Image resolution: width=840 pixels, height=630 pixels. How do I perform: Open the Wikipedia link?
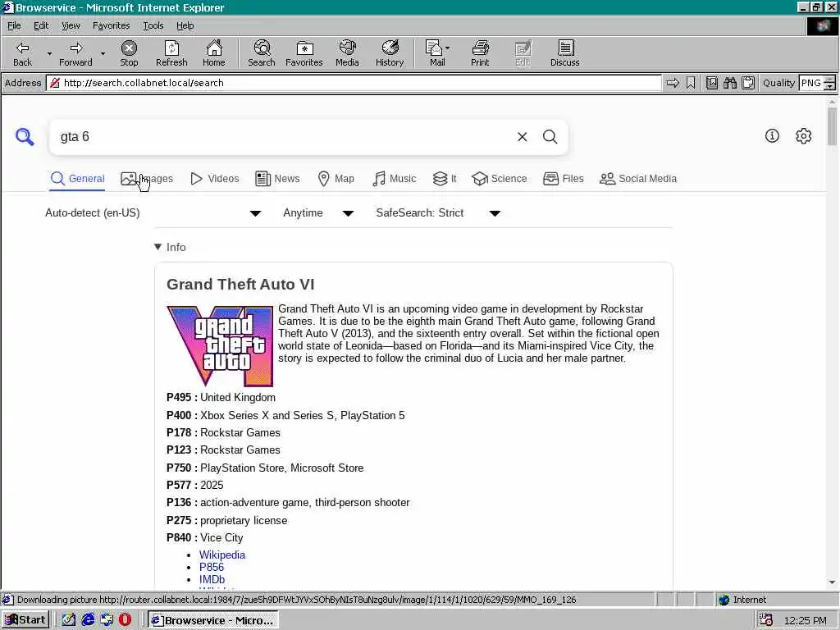[x=222, y=555]
